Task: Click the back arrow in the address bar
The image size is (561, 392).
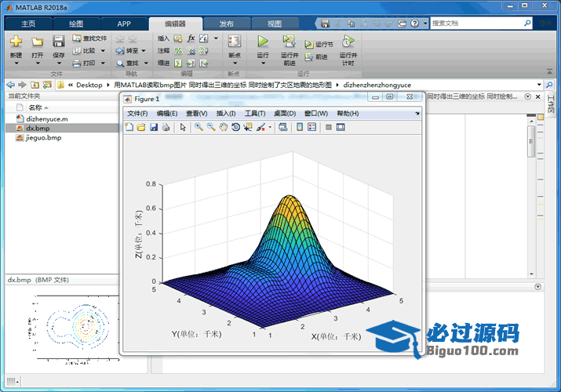Action: click(x=11, y=85)
